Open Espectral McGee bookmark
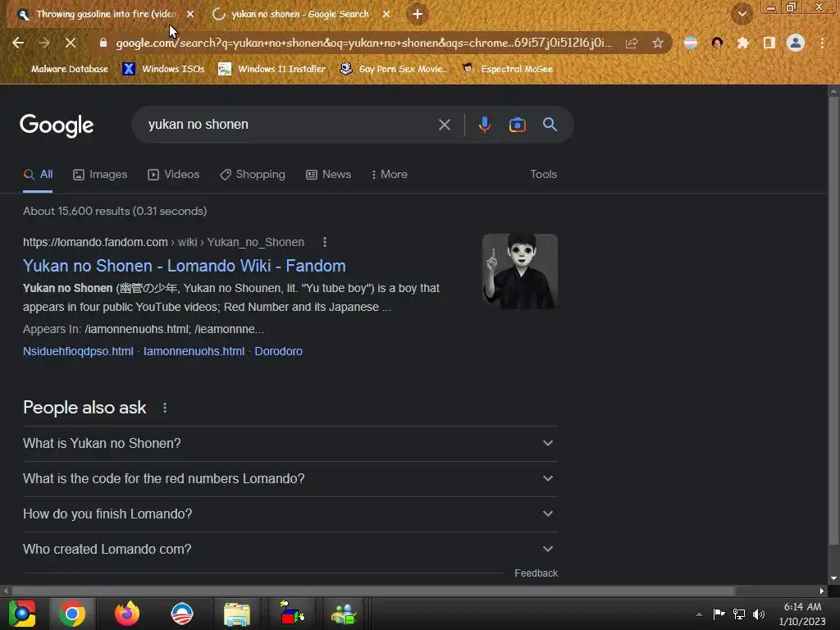Screen dimensions: 840x630 [x=507, y=69]
